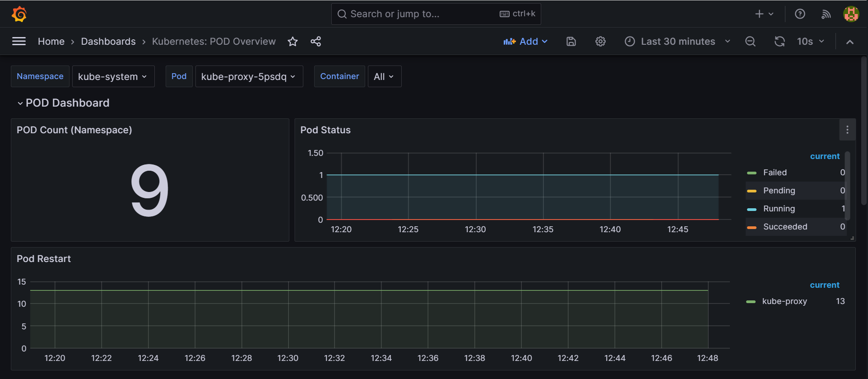
Task: Click the POD Count (Namespace) panel title
Action: pos(74,130)
